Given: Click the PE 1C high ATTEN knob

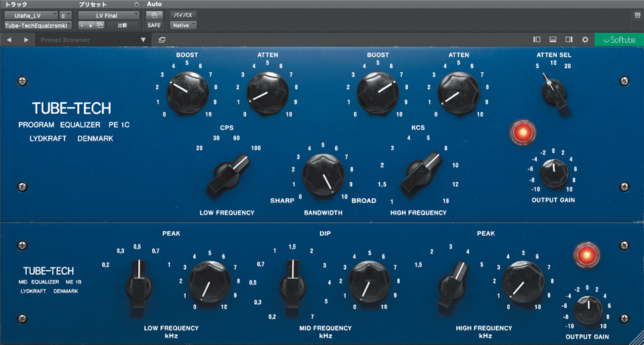Looking at the screenshot, I should point(458,92).
